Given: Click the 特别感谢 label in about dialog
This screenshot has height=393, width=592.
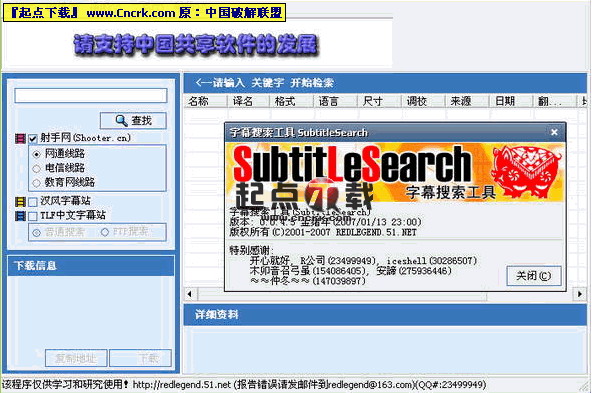Looking at the screenshot, I should coord(251,250).
